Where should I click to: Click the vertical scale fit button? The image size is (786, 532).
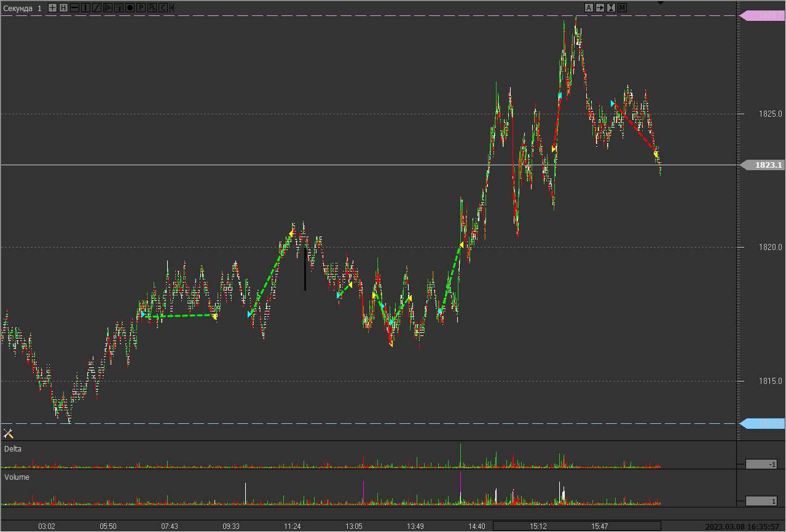611,7
